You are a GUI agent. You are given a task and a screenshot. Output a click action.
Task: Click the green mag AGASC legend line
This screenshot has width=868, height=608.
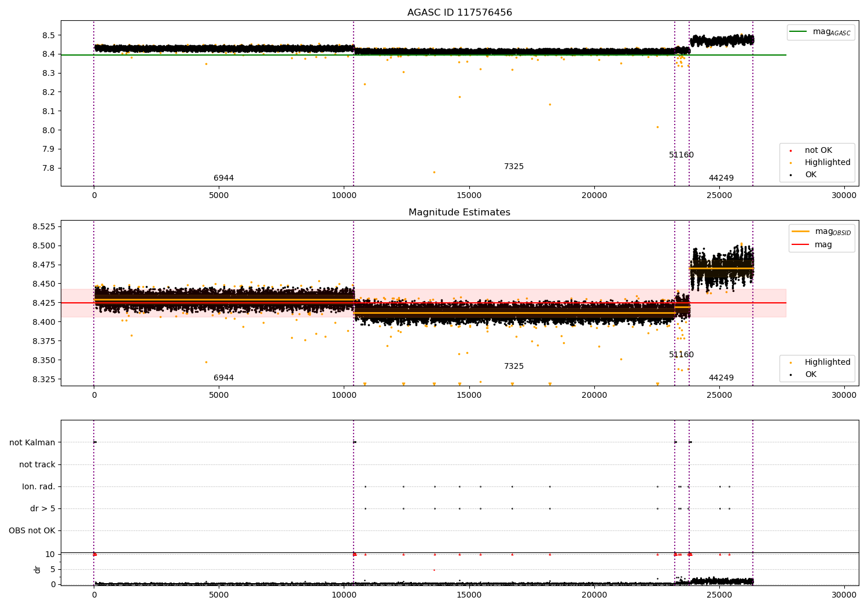tap(799, 32)
